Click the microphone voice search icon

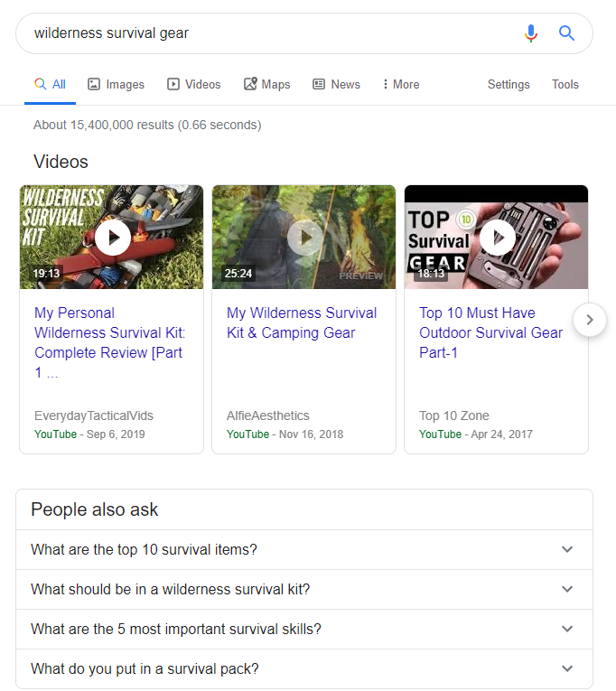point(531,33)
